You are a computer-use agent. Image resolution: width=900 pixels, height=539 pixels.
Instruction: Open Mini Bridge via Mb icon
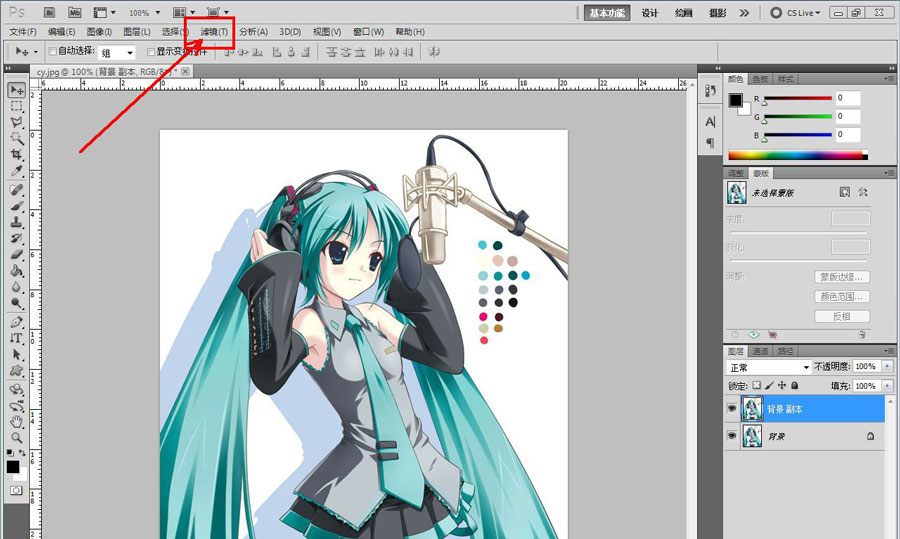tap(75, 12)
